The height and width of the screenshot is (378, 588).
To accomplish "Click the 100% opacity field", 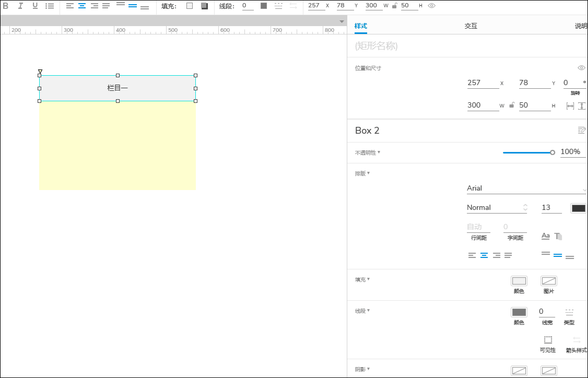I will pyautogui.click(x=573, y=152).
